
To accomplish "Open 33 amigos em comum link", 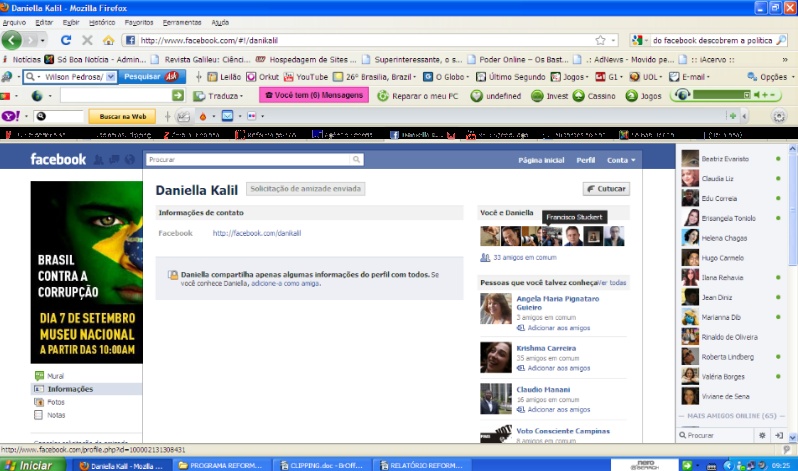I will point(525,258).
